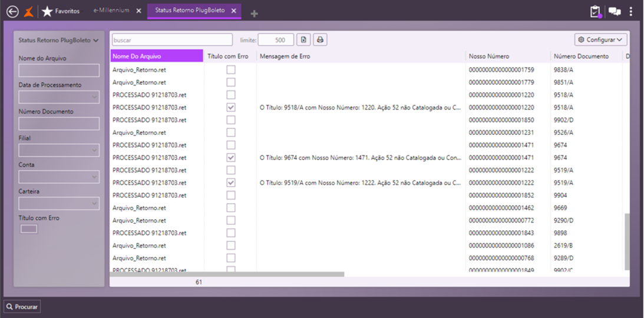Screen dimensions: 644x318
Task: Click Número Documento filter field
Action: pos(59,124)
